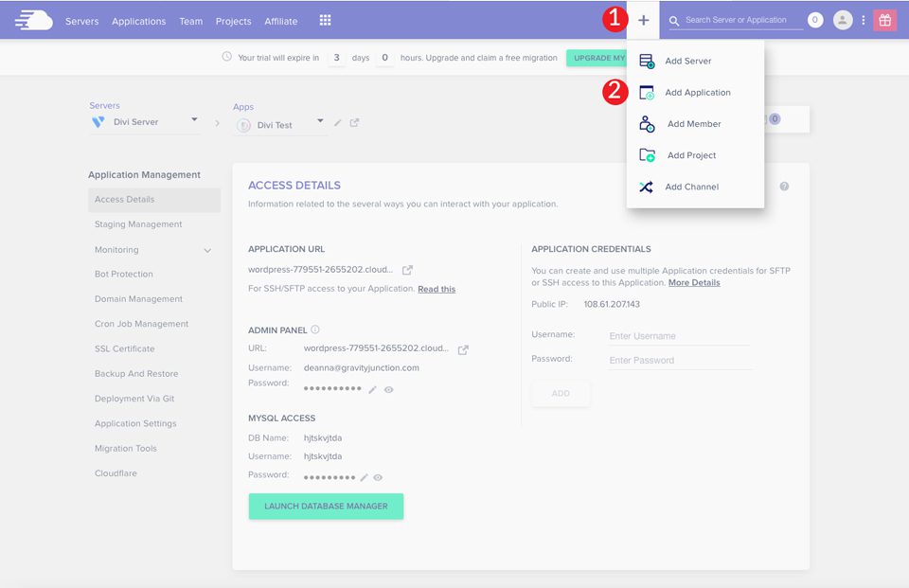Screen dimensions: 909x588
Task: Click the three-dot overflow menu in top bar
Action: pos(864,19)
